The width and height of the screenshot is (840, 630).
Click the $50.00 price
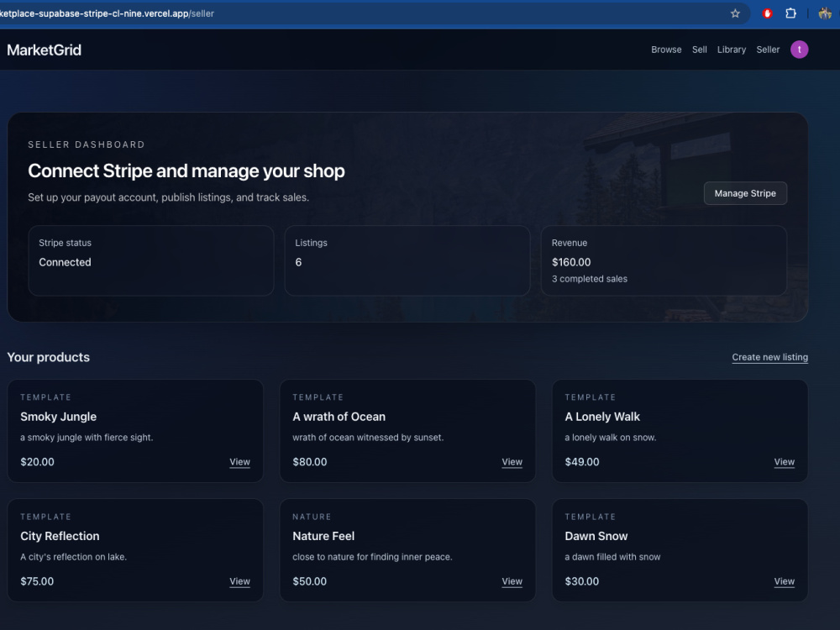(x=310, y=581)
